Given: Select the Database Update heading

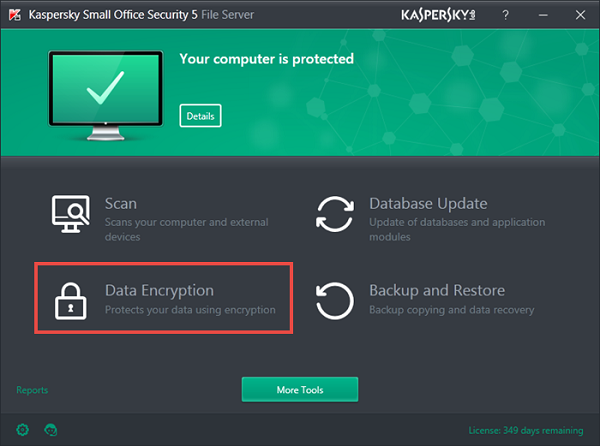Looking at the screenshot, I should [428, 203].
